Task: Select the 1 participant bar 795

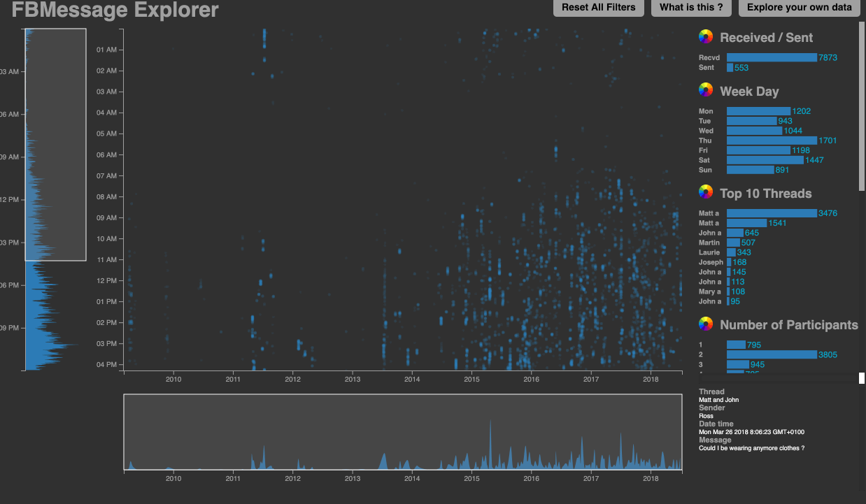Action: tap(736, 345)
